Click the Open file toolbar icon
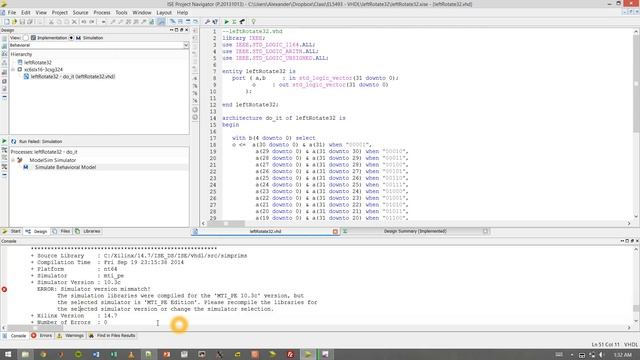The height and width of the screenshot is (360, 640). (x=14, y=22)
